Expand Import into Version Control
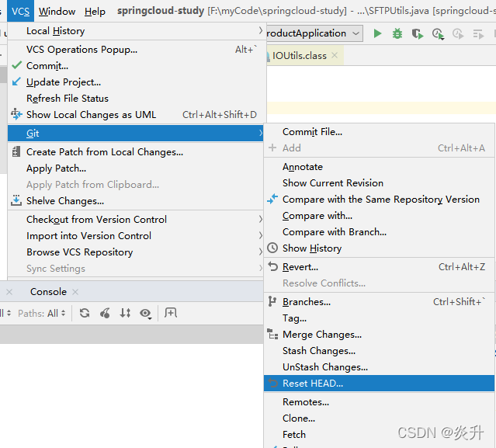Image resolution: width=496 pixels, height=448 pixels. pos(135,236)
